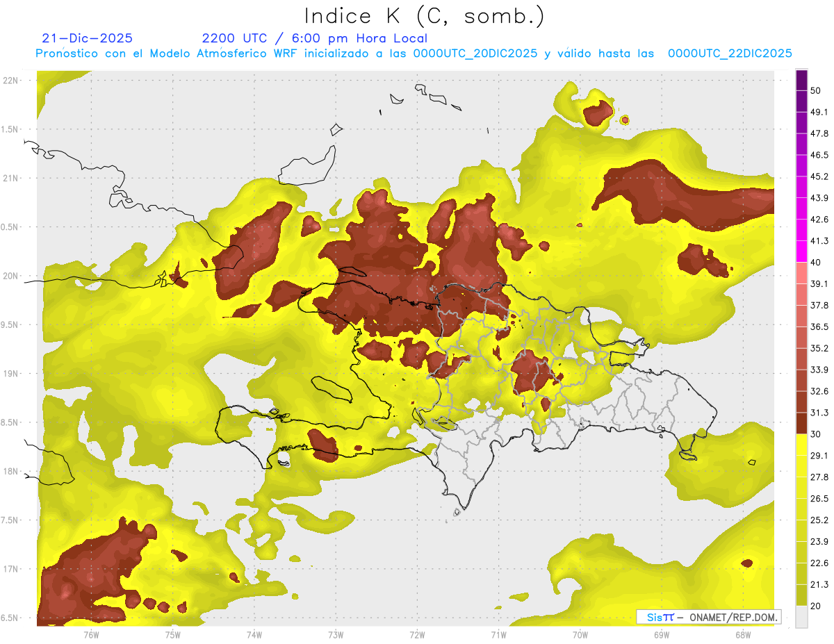The height and width of the screenshot is (644, 834).
Task: Click the "70W" longitude label
Action: (580, 634)
